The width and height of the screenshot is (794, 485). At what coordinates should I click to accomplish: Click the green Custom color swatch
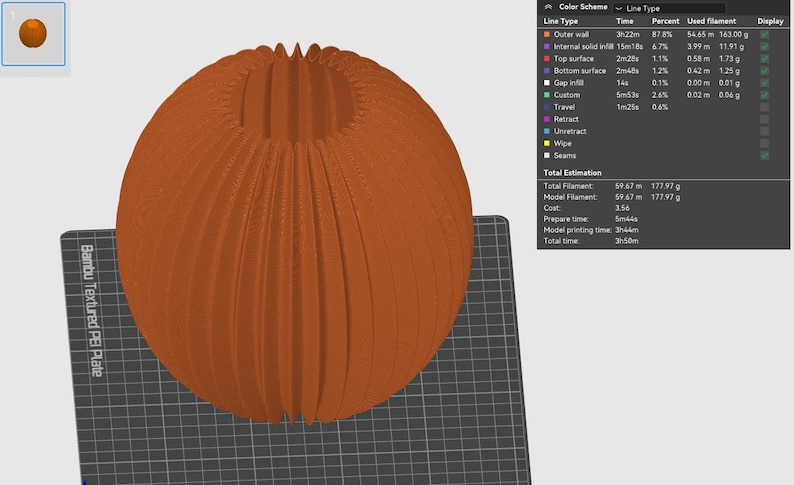pyautogui.click(x=547, y=95)
